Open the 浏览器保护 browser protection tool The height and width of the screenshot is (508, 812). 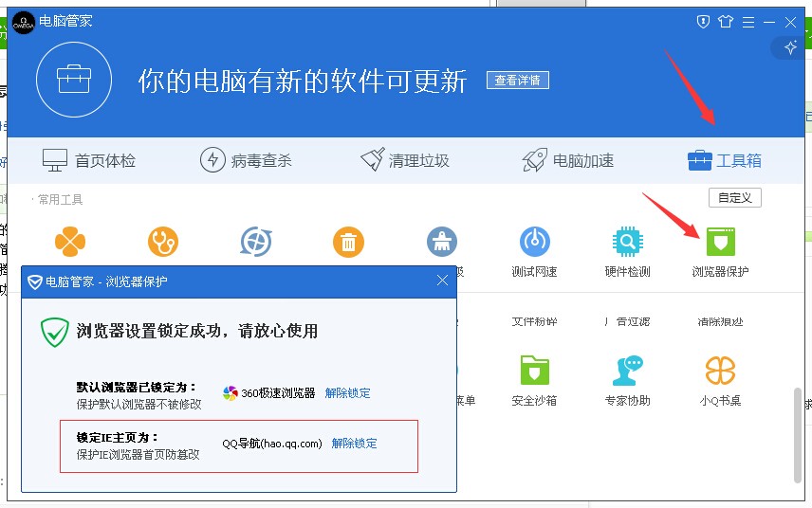pyautogui.click(x=720, y=252)
